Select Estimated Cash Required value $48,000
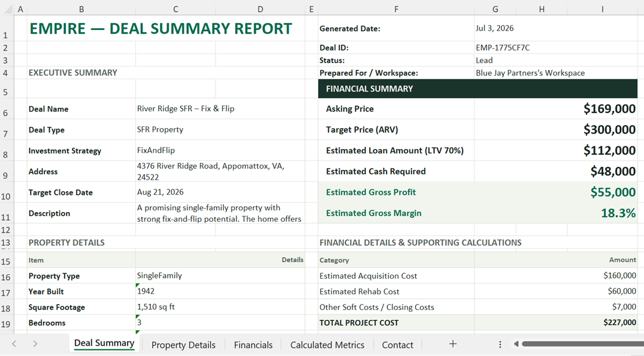Screen dimensions: 644x356 tap(613, 171)
